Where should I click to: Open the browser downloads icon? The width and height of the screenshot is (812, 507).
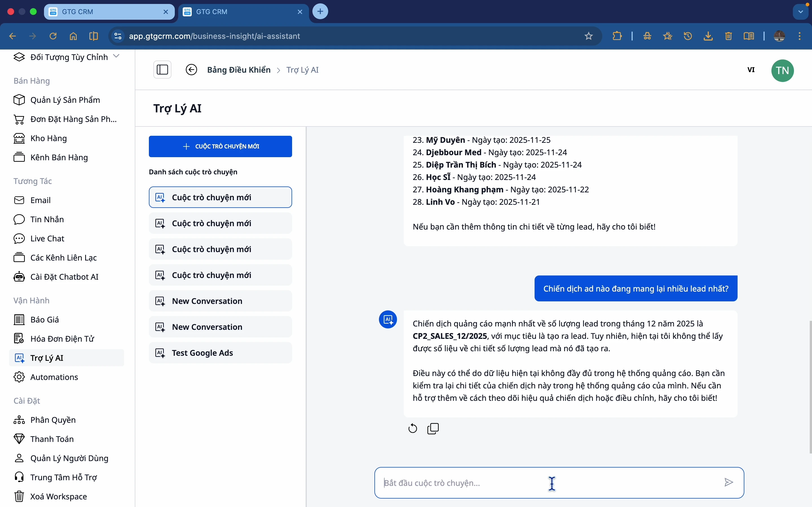(708, 36)
